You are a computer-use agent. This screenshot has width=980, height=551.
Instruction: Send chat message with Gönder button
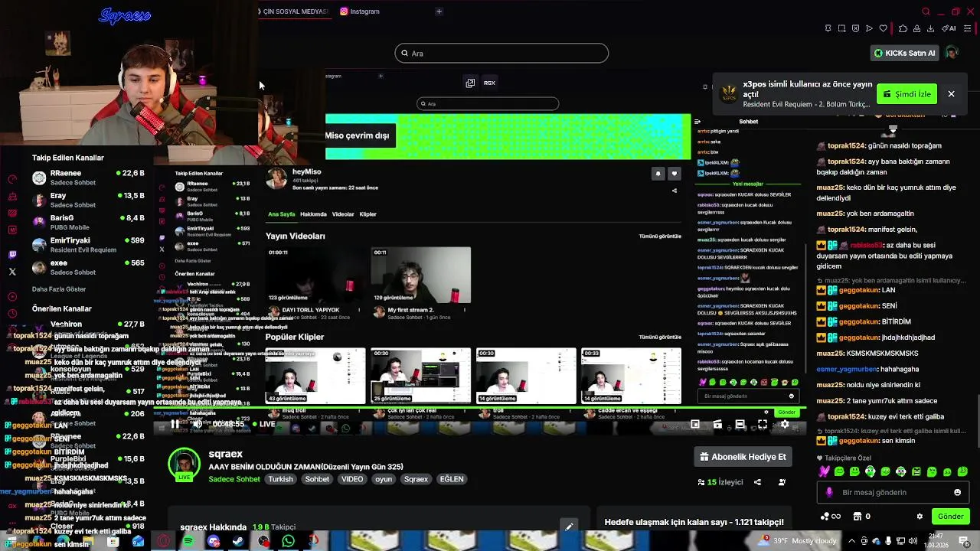coord(950,517)
